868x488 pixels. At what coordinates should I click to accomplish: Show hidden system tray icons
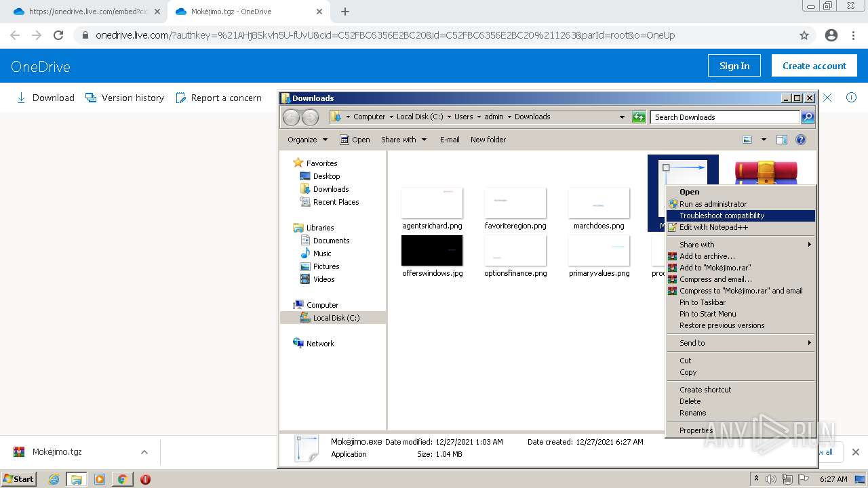(756, 479)
